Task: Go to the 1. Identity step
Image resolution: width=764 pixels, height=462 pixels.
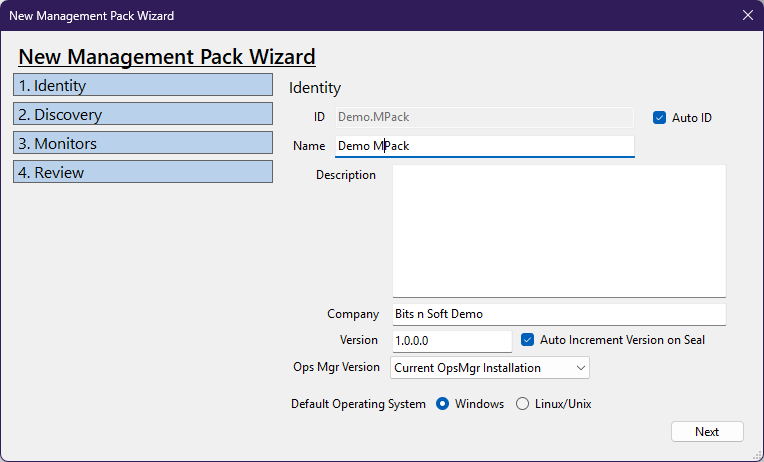Action: 143,85
